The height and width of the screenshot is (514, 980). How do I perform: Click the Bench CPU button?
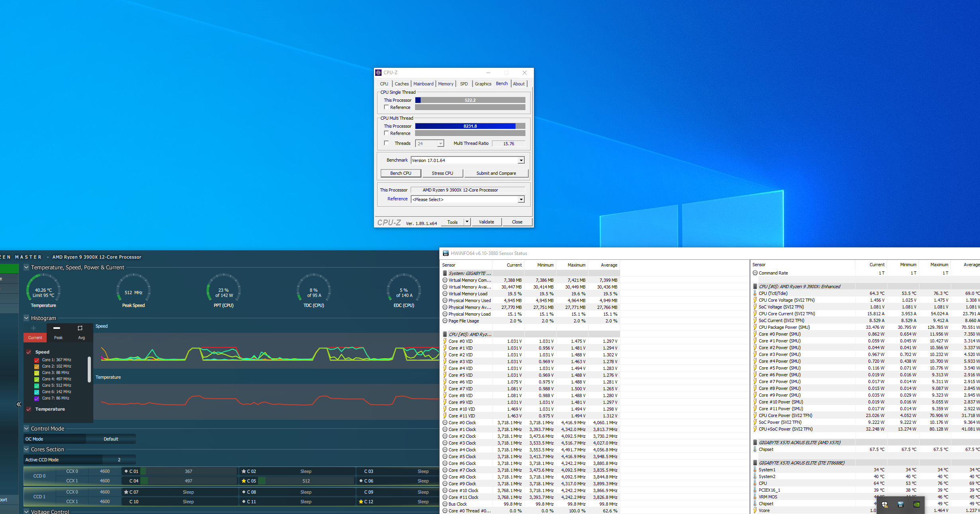(x=401, y=173)
